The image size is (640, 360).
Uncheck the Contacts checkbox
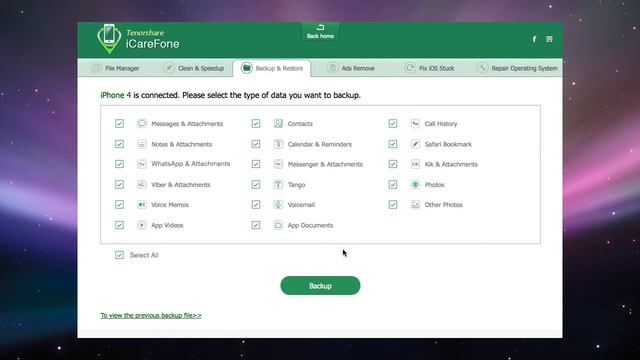coord(256,123)
